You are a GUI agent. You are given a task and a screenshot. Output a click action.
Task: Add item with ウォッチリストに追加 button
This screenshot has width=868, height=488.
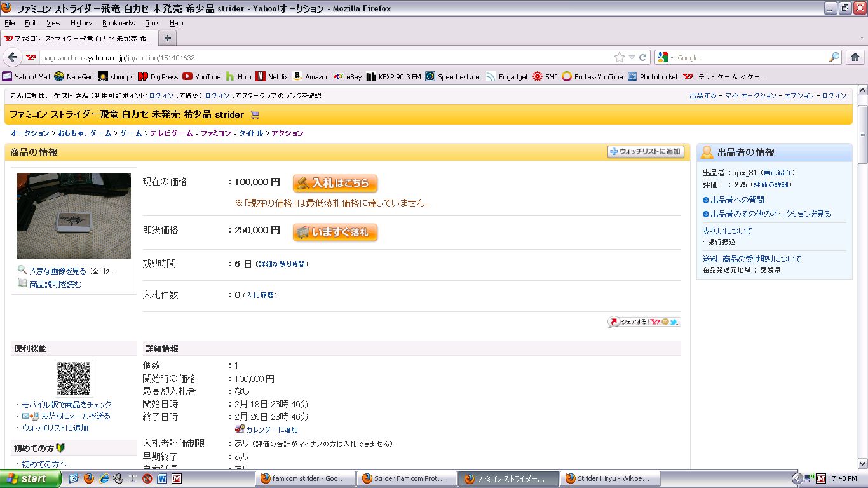(645, 152)
